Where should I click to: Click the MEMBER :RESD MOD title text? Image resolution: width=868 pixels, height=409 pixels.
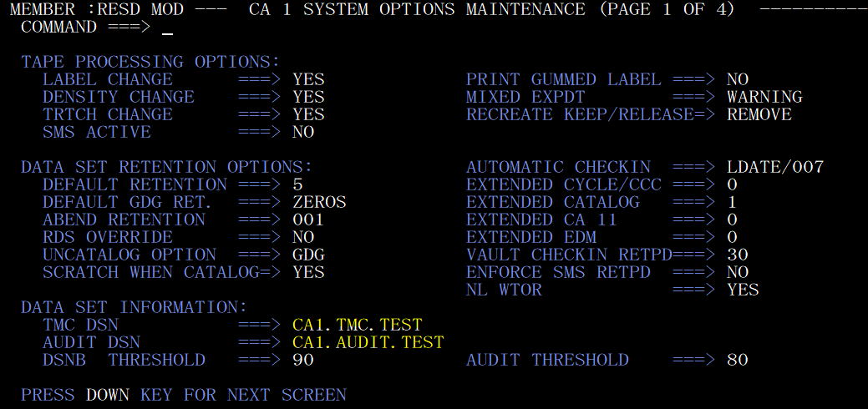pos(98,9)
